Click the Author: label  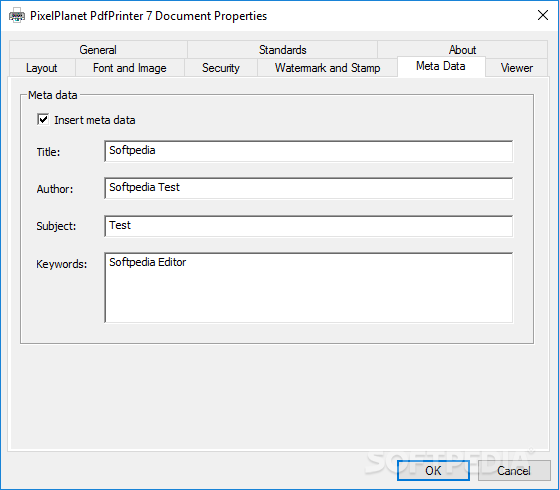tap(55, 189)
